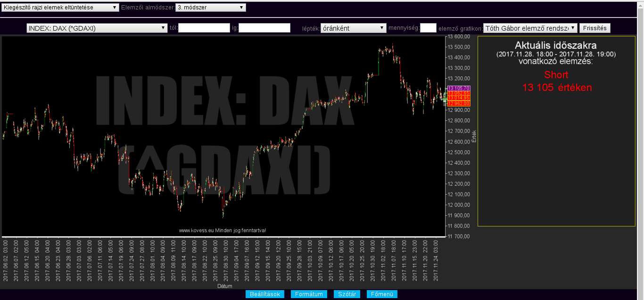
Task: Click the purple 13 105,70 price marker
Action: [459, 88]
